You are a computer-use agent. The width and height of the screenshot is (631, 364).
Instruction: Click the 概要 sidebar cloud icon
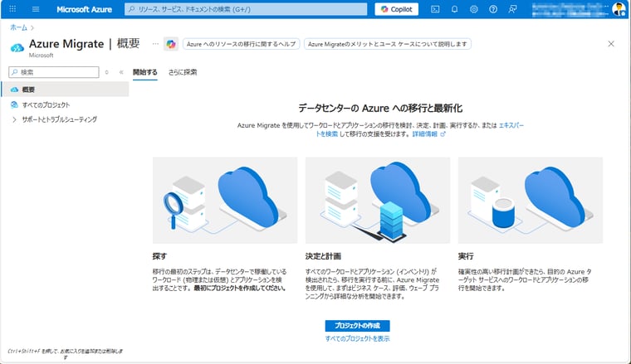[x=14, y=90]
